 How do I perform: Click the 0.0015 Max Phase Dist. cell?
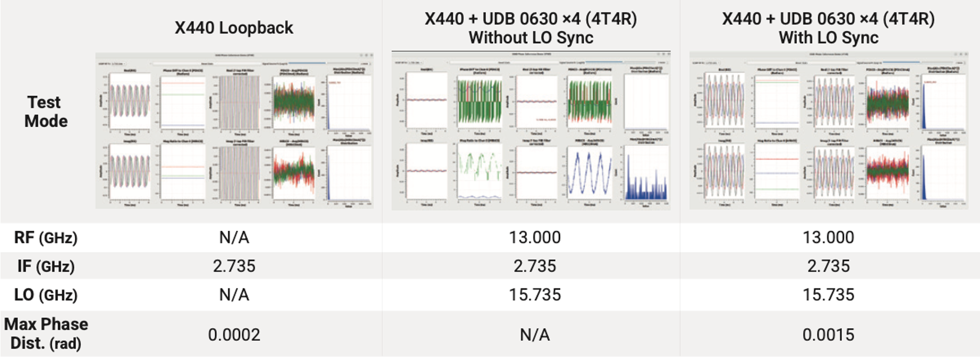click(x=828, y=334)
